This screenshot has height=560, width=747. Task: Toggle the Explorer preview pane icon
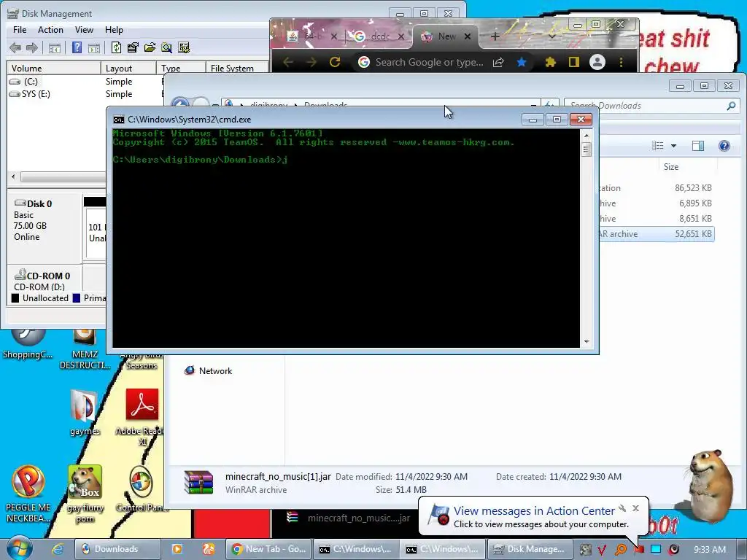coord(698,146)
